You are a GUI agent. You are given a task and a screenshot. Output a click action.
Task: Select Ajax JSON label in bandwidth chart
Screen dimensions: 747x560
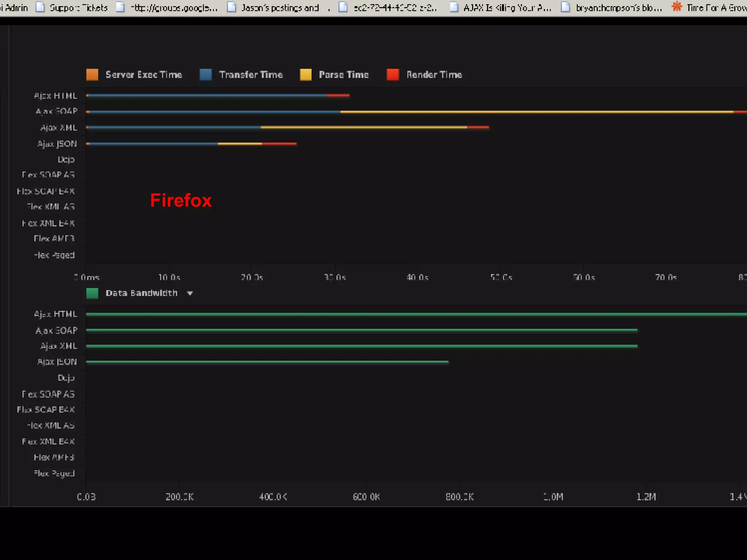click(57, 362)
